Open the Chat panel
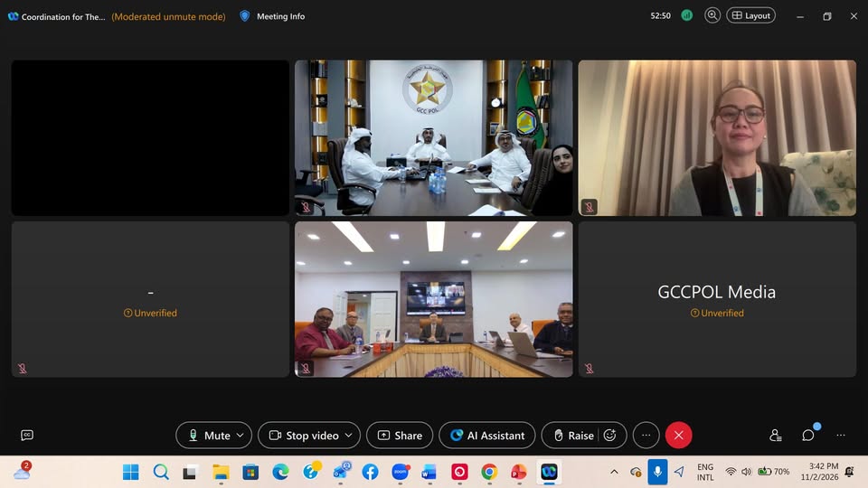 point(807,435)
